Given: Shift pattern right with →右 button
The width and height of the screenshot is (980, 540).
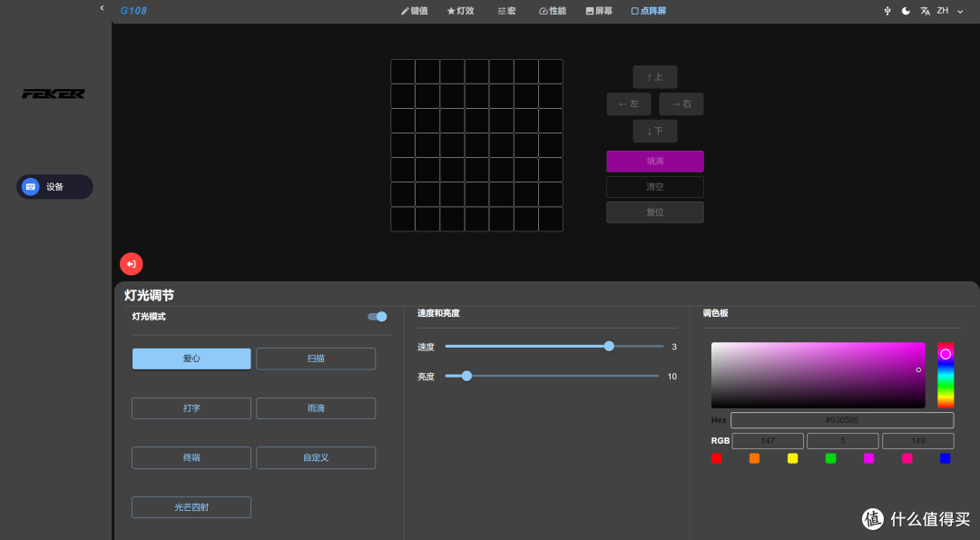Looking at the screenshot, I should pos(681,103).
